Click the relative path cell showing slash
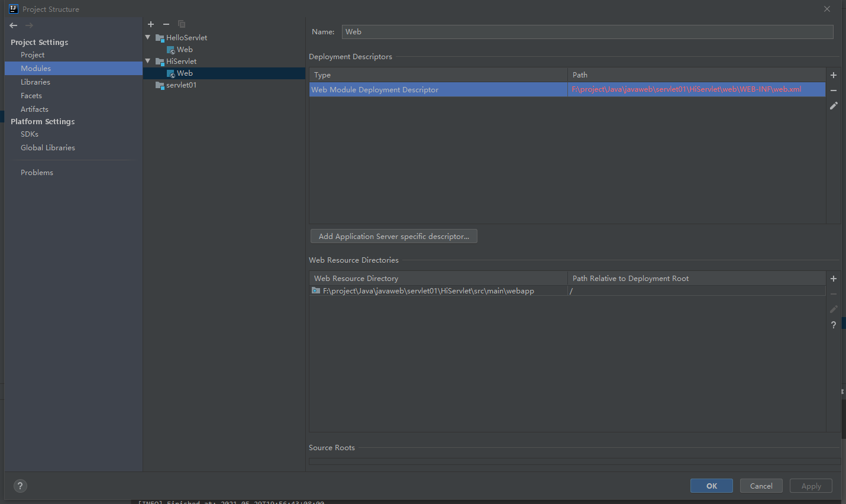The image size is (846, 504). coord(696,291)
